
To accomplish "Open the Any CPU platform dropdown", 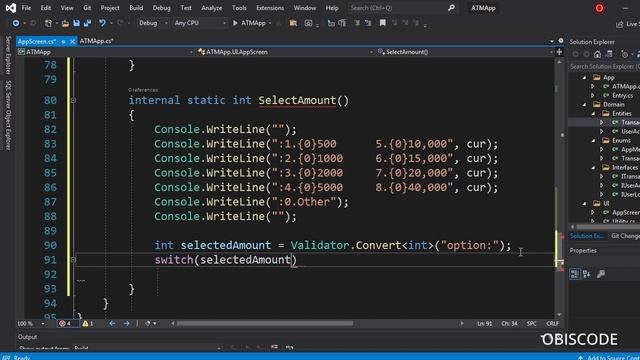I will pos(200,23).
